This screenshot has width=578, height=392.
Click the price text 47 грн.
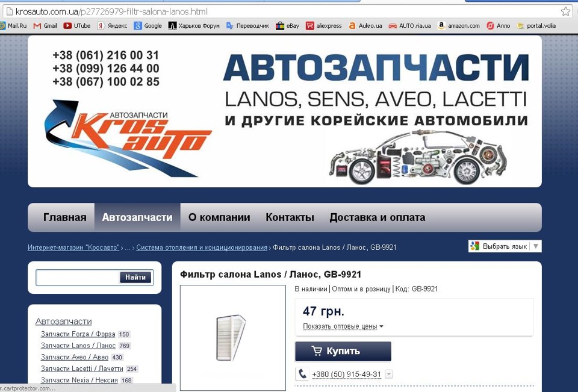coord(323,311)
